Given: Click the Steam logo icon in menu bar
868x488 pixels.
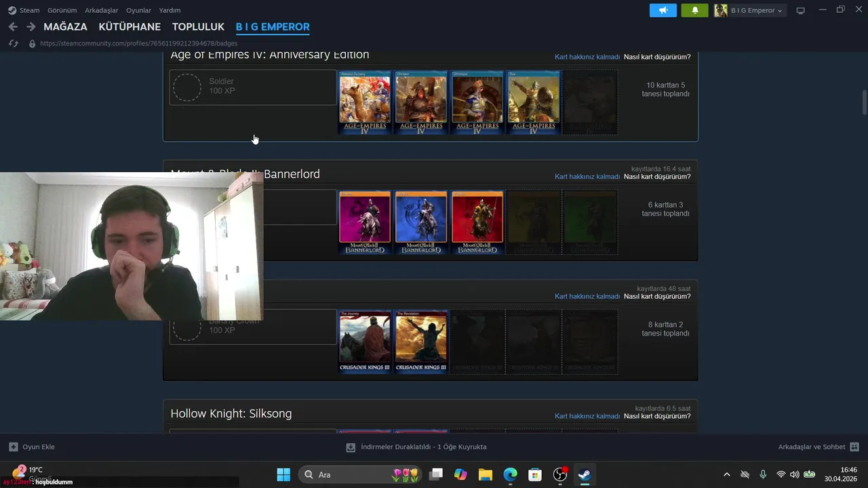Looking at the screenshot, I should pos(12,10).
